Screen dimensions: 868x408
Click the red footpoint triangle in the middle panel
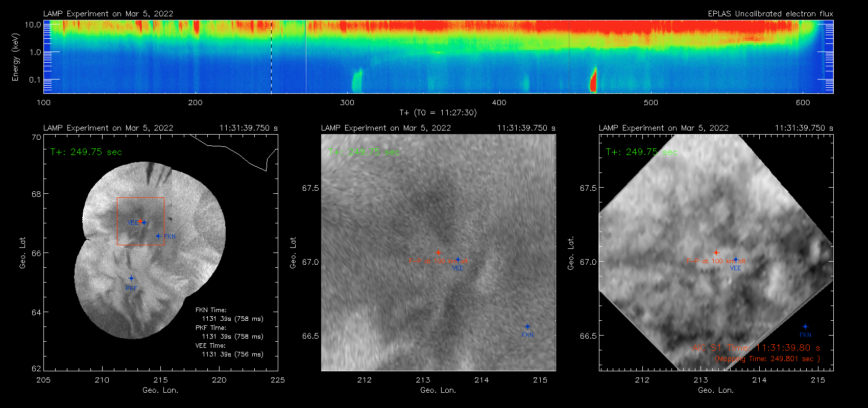(x=438, y=252)
